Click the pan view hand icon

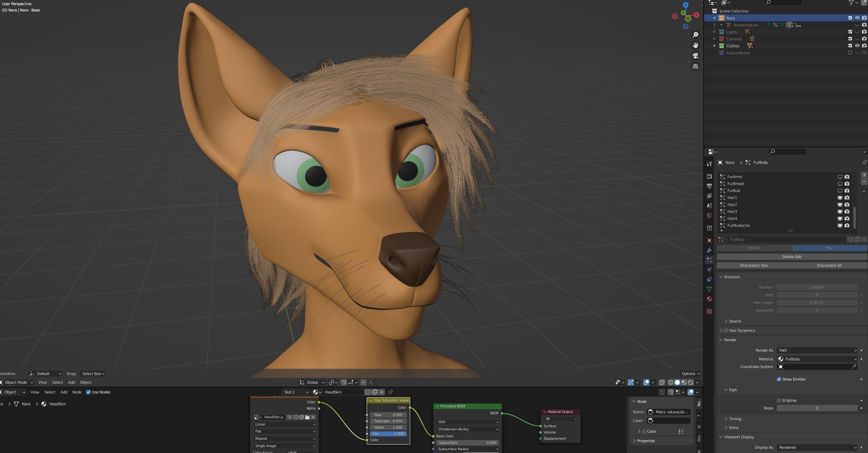click(x=695, y=45)
